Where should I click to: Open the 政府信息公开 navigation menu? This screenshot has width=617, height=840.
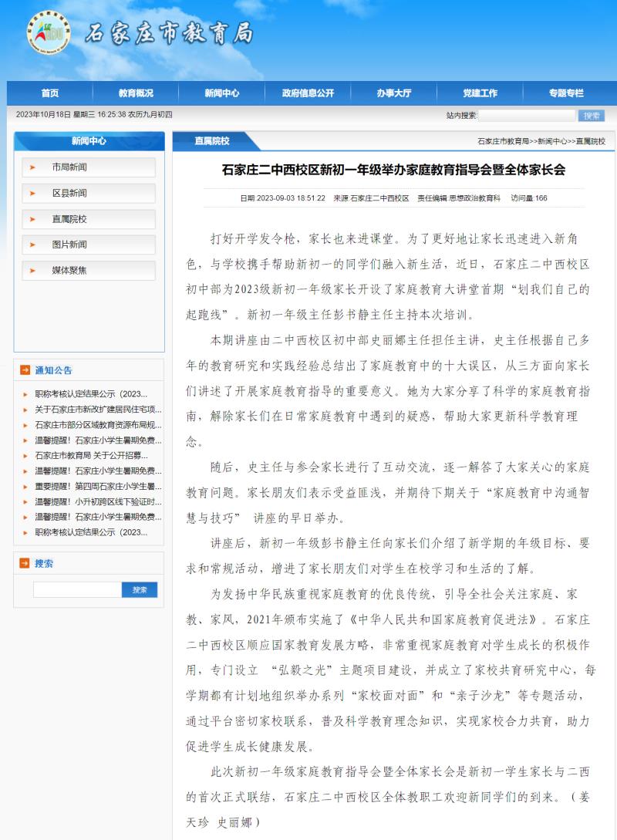308,93
